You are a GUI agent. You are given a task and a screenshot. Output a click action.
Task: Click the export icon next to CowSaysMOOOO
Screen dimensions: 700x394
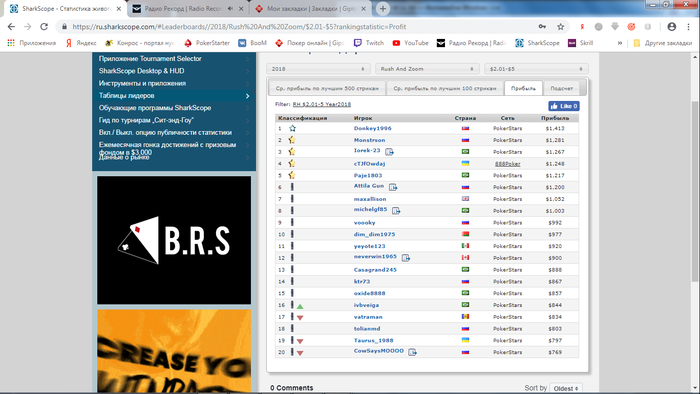point(412,352)
